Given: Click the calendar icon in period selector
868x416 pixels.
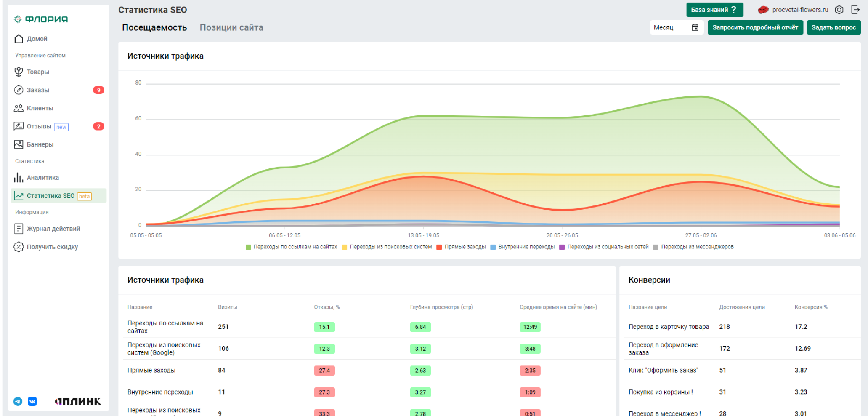Looking at the screenshot, I should coord(695,28).
